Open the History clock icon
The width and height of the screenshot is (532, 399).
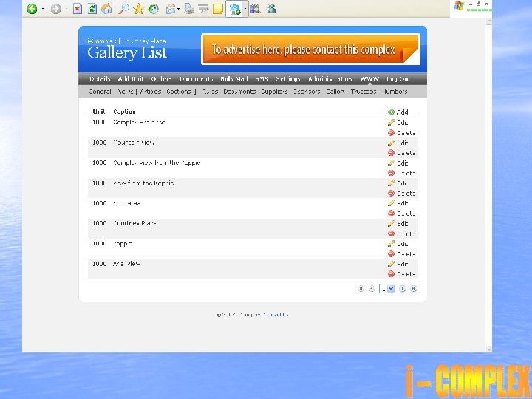[154, 9]
